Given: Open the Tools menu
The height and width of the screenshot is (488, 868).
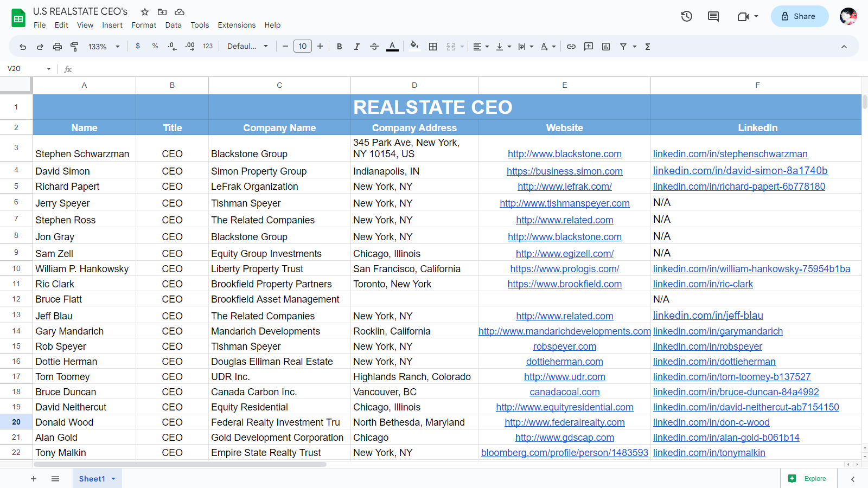Looking at the screenshot, I should click(200, 25).
